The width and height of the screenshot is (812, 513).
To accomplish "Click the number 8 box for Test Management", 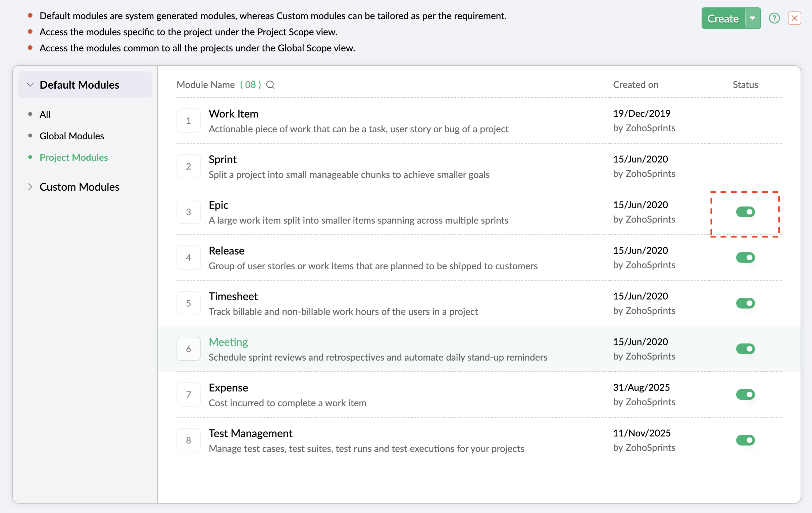I will 189,440.
